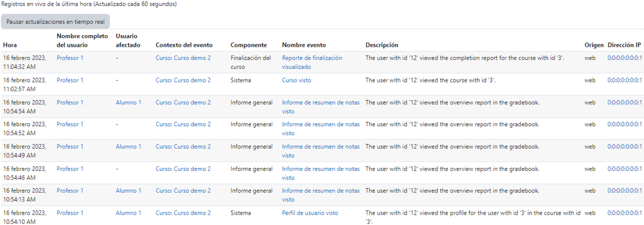Open Curso demo 2 link in 10:54:49 row
Screen dimensions: 644x225
coord(183,147)
